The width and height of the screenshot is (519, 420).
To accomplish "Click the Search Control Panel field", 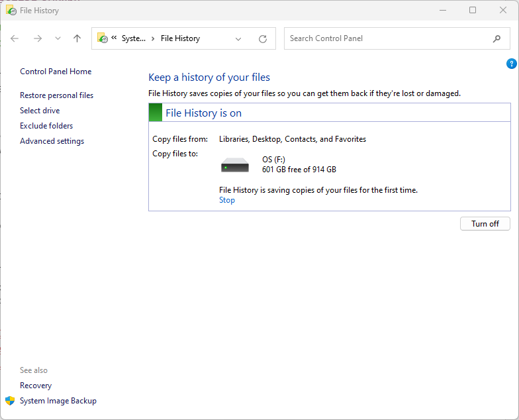I will click(x=387, y=38).
